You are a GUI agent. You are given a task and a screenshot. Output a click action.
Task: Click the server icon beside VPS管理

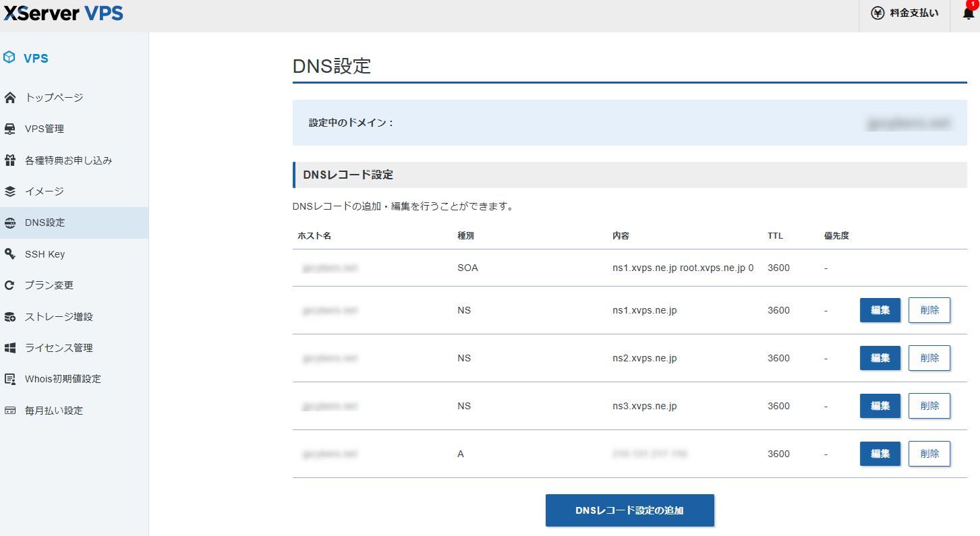pos(10,129)
